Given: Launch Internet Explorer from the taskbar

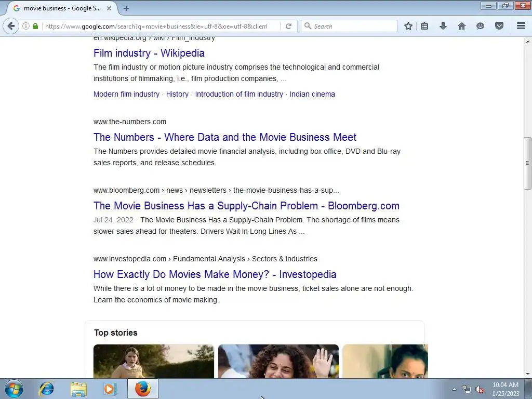Looking at the screenshot, I should click(x=46, y=389).
